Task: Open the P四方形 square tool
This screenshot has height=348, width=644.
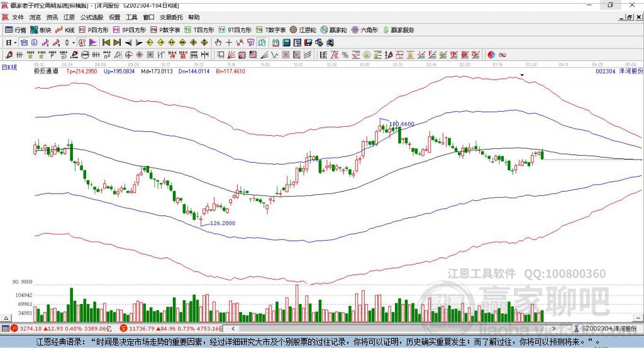Action: click(x=94, y=30)
